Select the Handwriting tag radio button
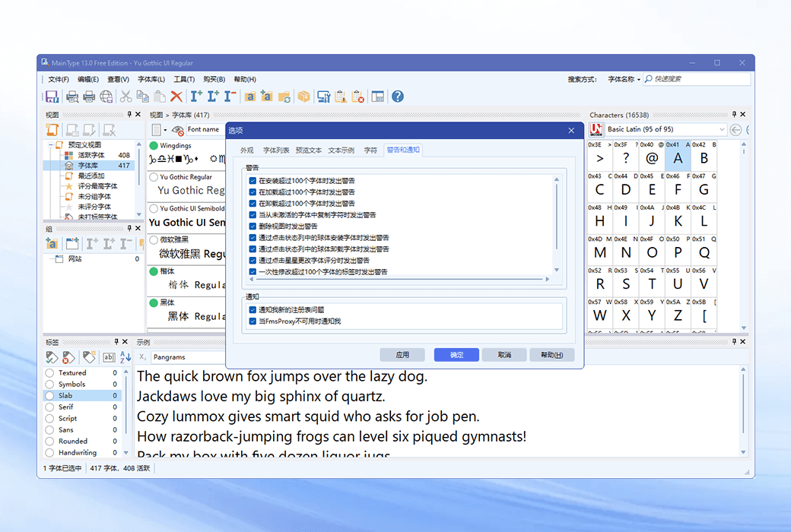This screenshot has width=791, height=532. pos(49,453)
